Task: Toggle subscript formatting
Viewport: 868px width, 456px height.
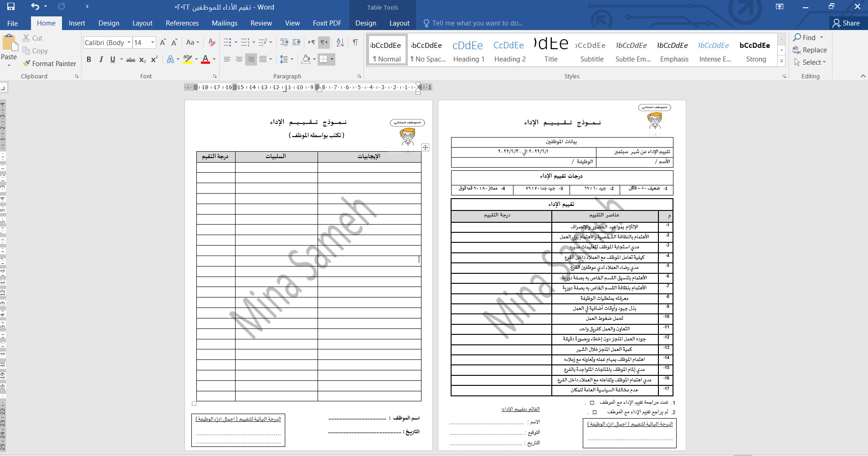Action: [x=142, y=59]
